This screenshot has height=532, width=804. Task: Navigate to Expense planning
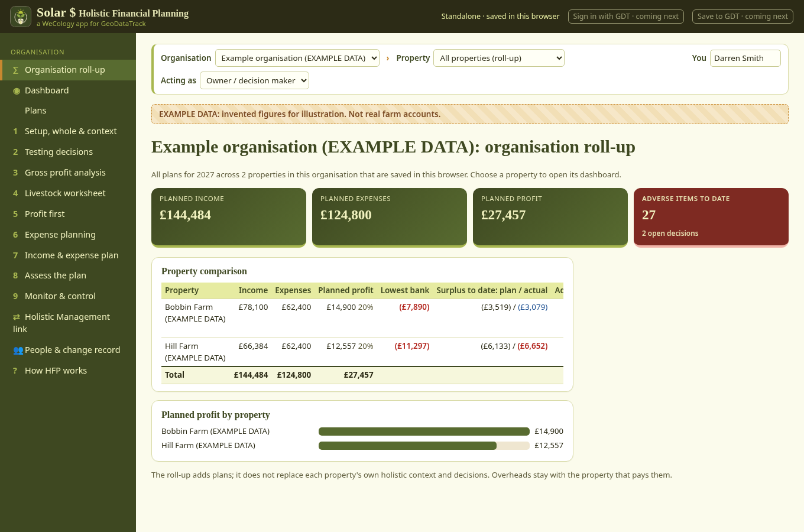[x=68, y=235]
